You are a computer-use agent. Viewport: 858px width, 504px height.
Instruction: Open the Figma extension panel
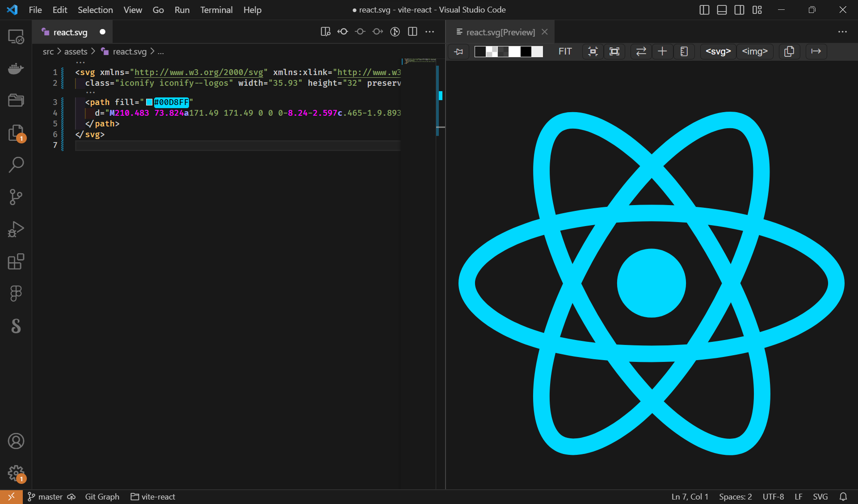coord(16,294)
